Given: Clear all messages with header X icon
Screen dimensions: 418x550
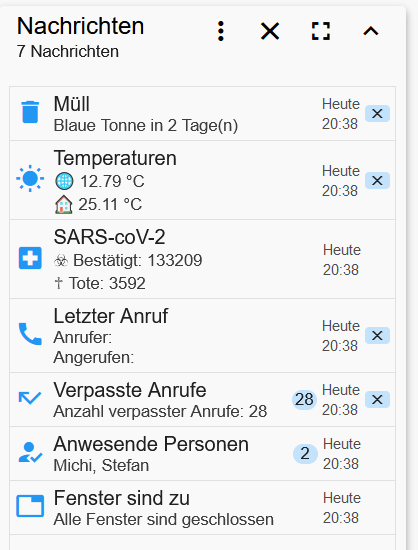Looking at the screenshot, I should pyautogui.click(x=270, y=31).
